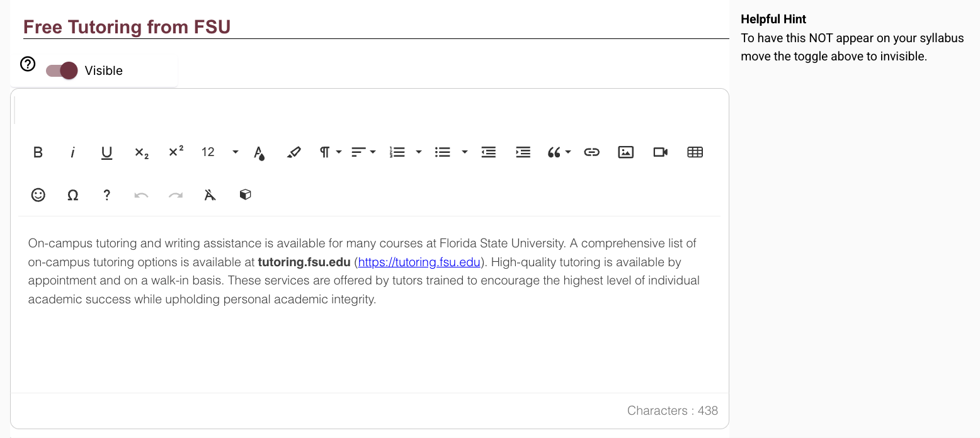The image size is (980, 438).
Task: Click the help circle beside Visible toggle
Action: click(x=28, y=64)
